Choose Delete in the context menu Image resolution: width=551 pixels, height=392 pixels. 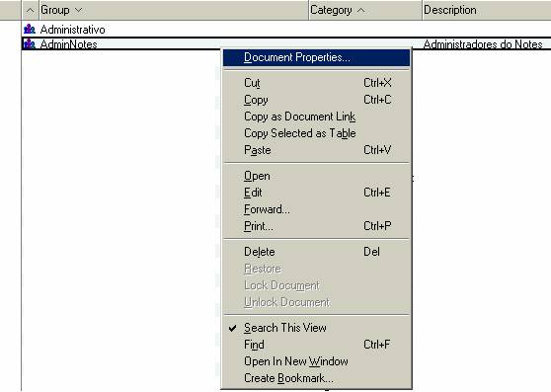click(x=316, y=252)
